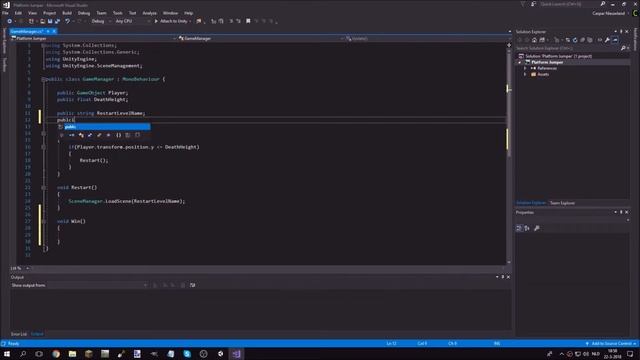The image size is (640, 360).
Task: Switch to the Team Explorer tab
Action: pos(562,203)
